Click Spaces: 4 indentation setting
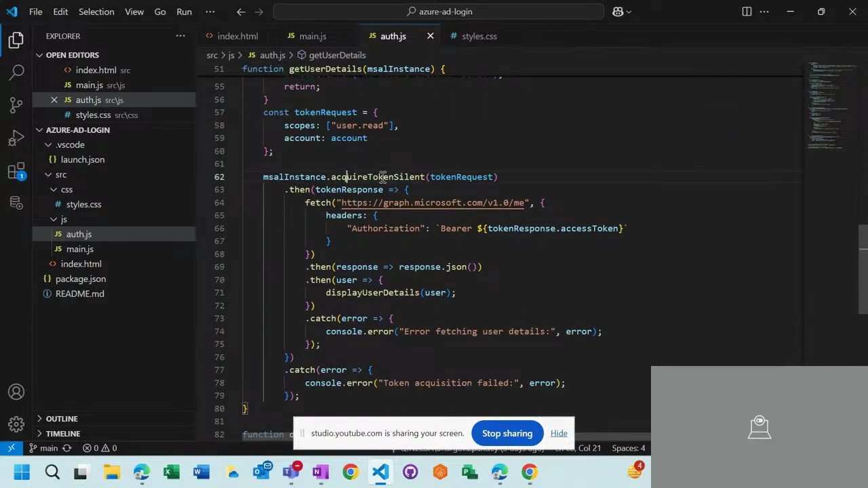The image size is (868, 488). point(628,448)
